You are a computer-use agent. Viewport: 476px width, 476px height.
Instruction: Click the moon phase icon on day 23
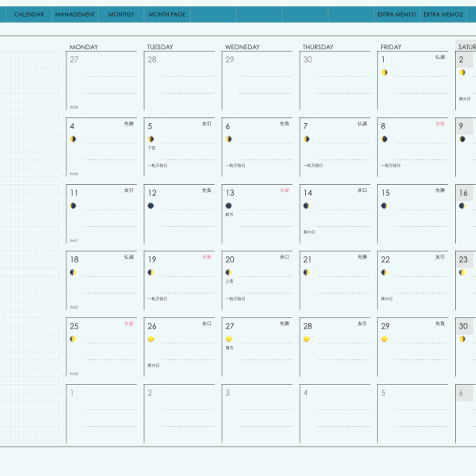pos(462,272)
